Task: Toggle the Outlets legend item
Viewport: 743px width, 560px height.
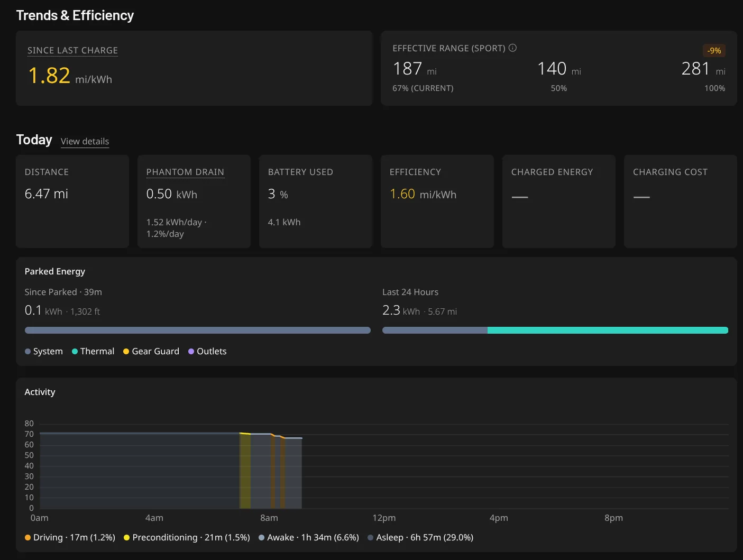Action: (x=207, y=352)
